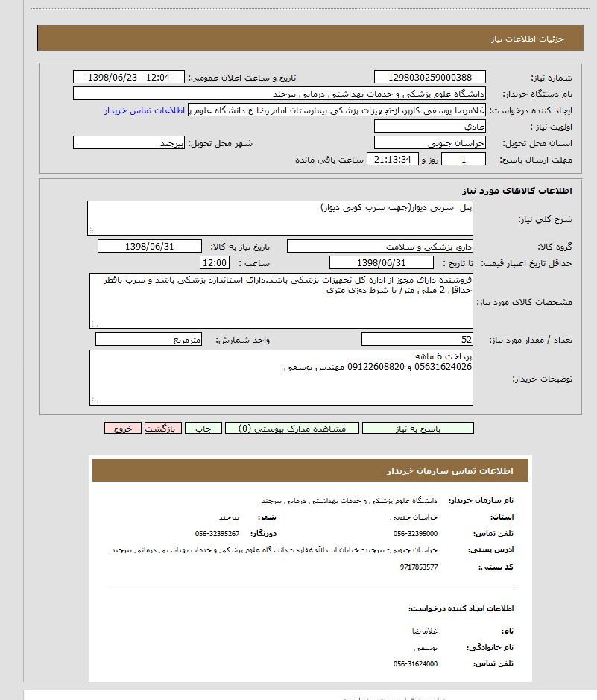Click the delivery province field 'خراسان جنوبی'
The width and height of the screenshot is (597, 700).
(429, 143)
